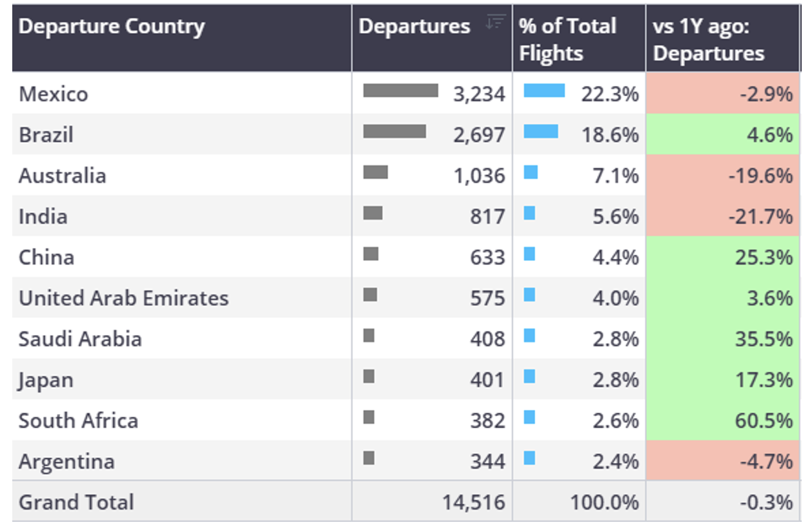Select the Saudi Arabia row label
The image size is (812, 527).
(80, 339)
